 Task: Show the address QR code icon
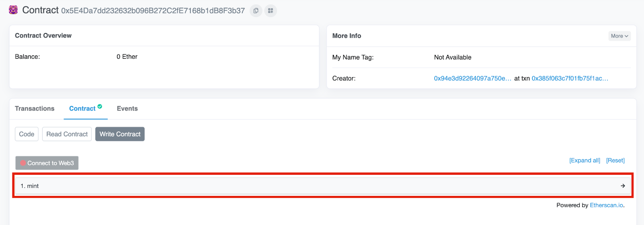(270, 11)
